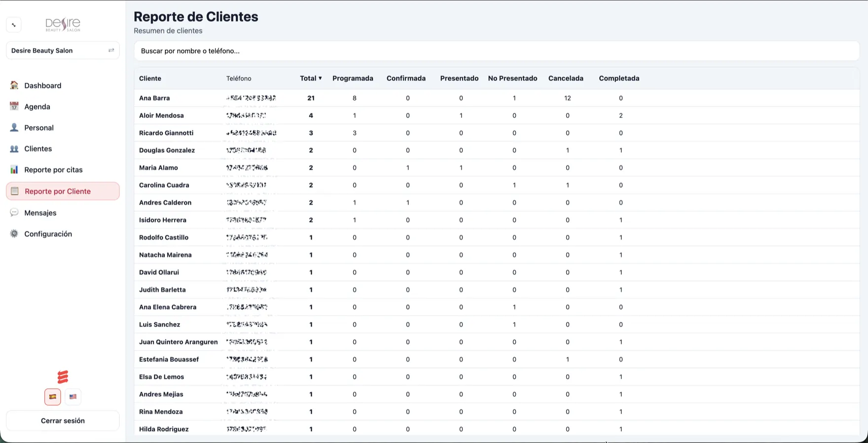
Task: Sort by the Total column header
Action: point(311,78)
